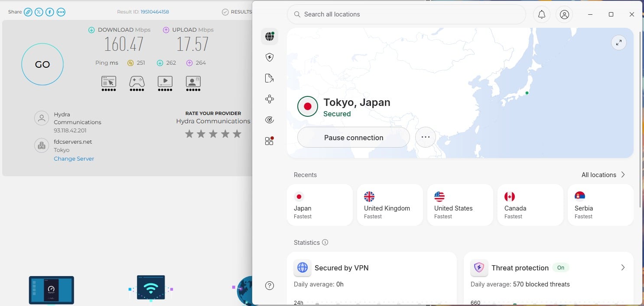644x306 pixels.
Task: Rate provider with the first star
Action: [x=189, y=134]
